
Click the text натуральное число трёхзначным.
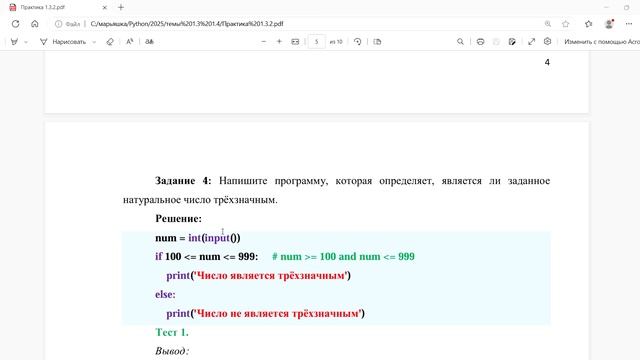coord(200,200)
